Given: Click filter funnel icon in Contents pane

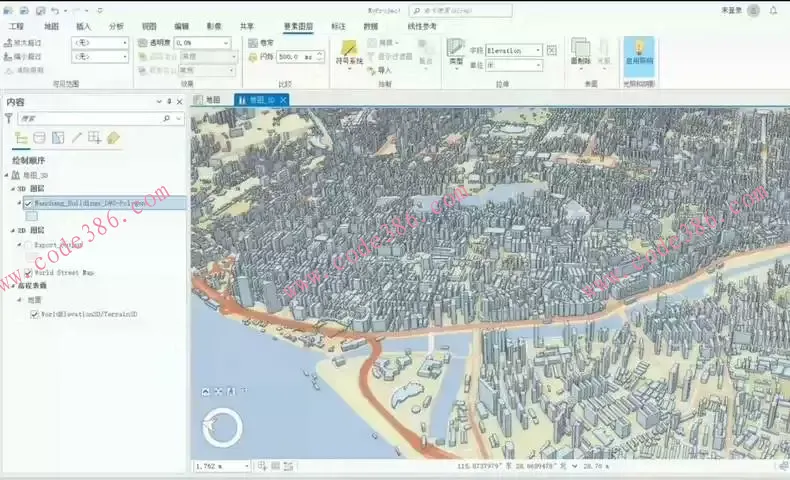Looking at the screenshot, I should point(9,118).
